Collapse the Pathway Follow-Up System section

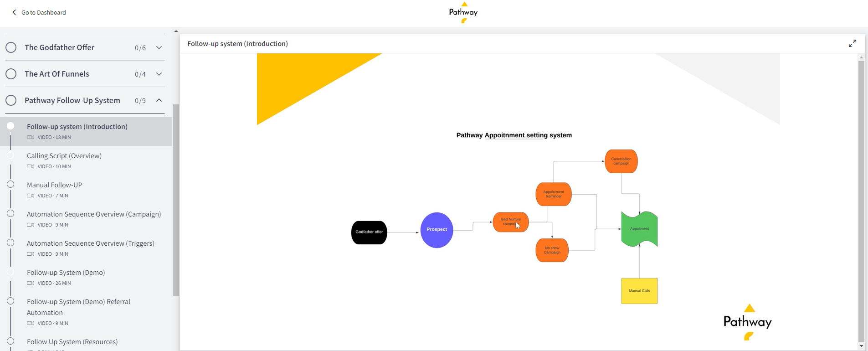click(159, 100)
